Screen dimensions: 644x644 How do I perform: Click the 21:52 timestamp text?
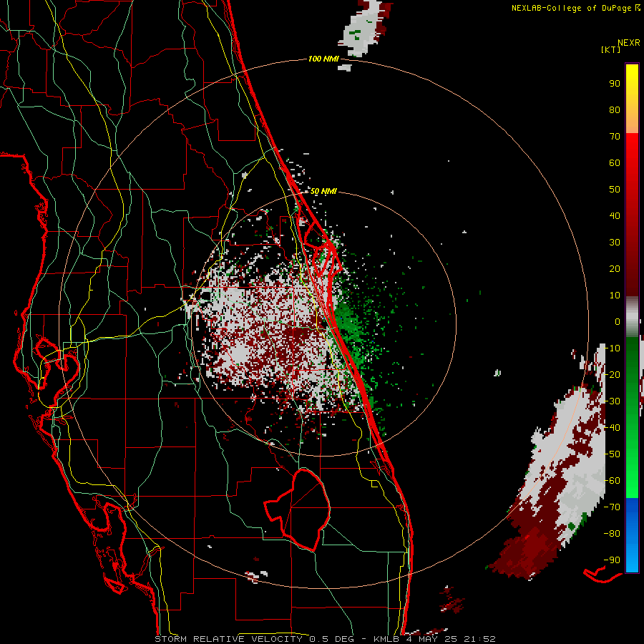pos(479,639)
